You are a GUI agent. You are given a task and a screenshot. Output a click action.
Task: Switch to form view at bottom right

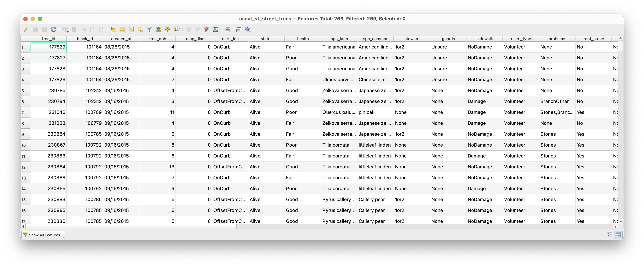point(609,235)
